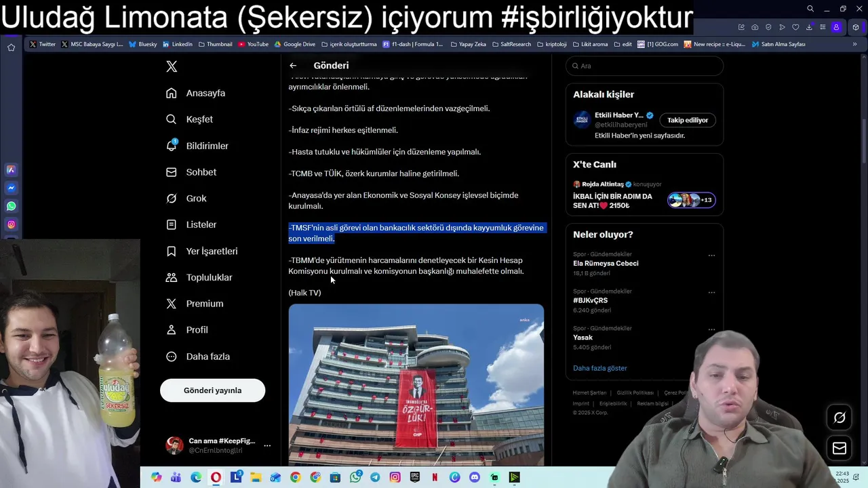Click Daha fazla göster link
The image size is (868, 488).
pos(600,368)
